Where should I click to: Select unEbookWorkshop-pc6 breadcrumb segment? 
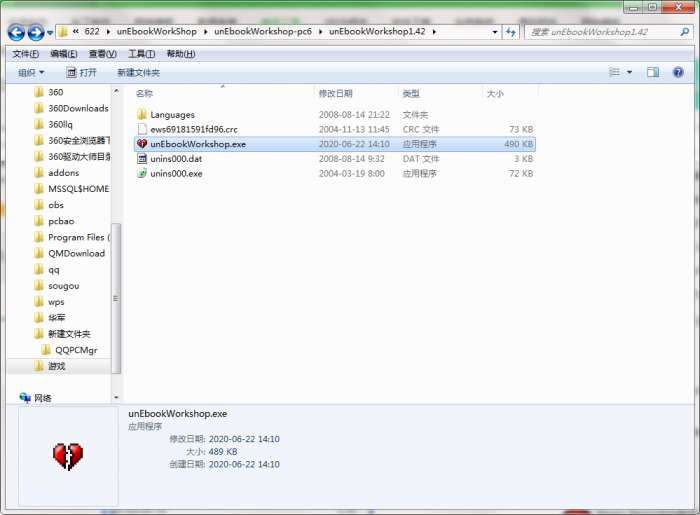tap(263, 31)
